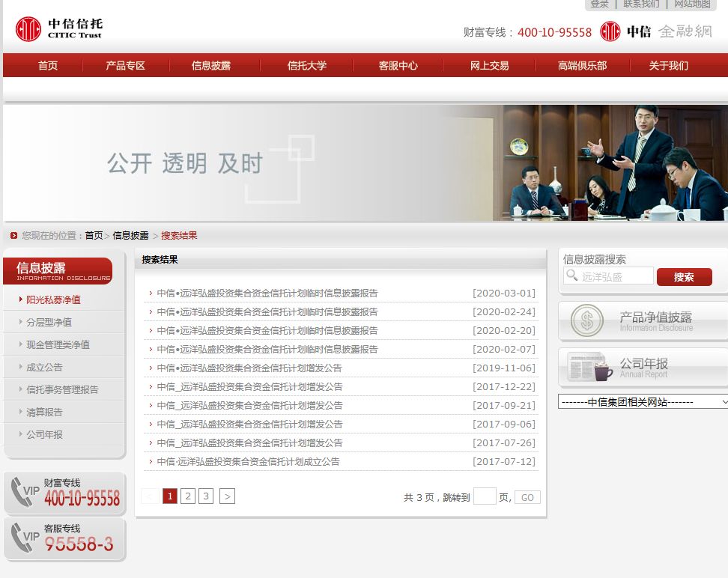
Task: Open the report dated 2020-03-01
Action: [267, 293]
